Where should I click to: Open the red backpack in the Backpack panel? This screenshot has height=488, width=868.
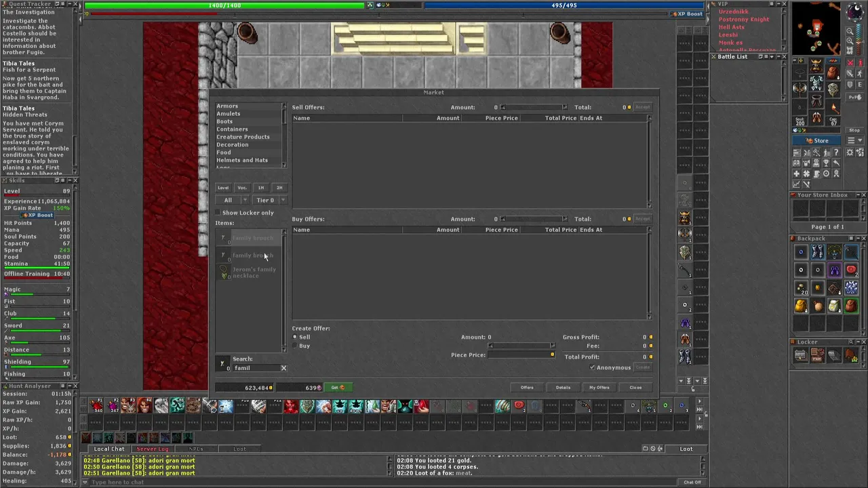[851, 306]
